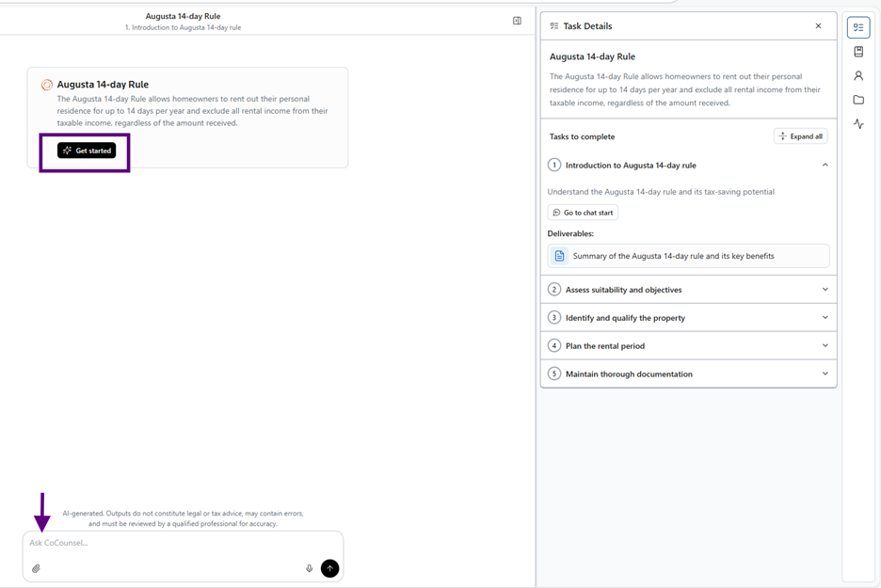Toggle the side panel icon in header

pos(517,21)
